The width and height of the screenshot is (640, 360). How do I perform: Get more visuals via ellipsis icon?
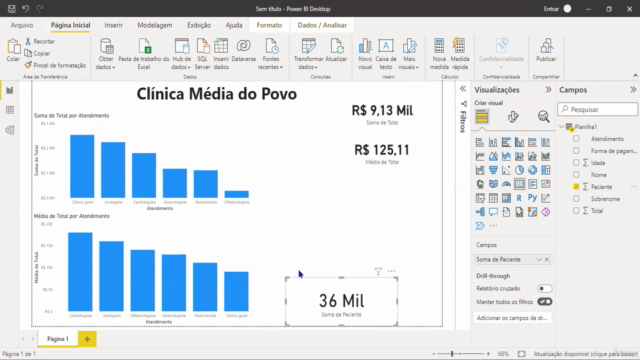(493, 226)
